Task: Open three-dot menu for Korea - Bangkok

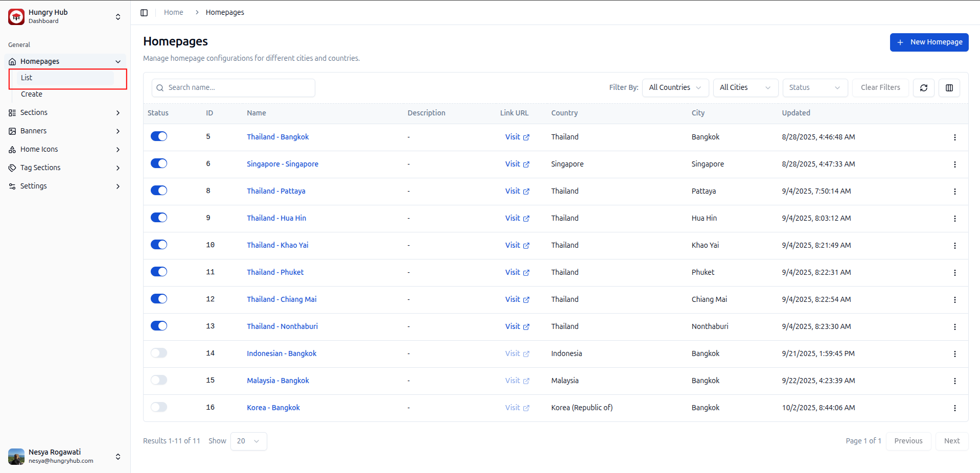Action: coord(954,408)
